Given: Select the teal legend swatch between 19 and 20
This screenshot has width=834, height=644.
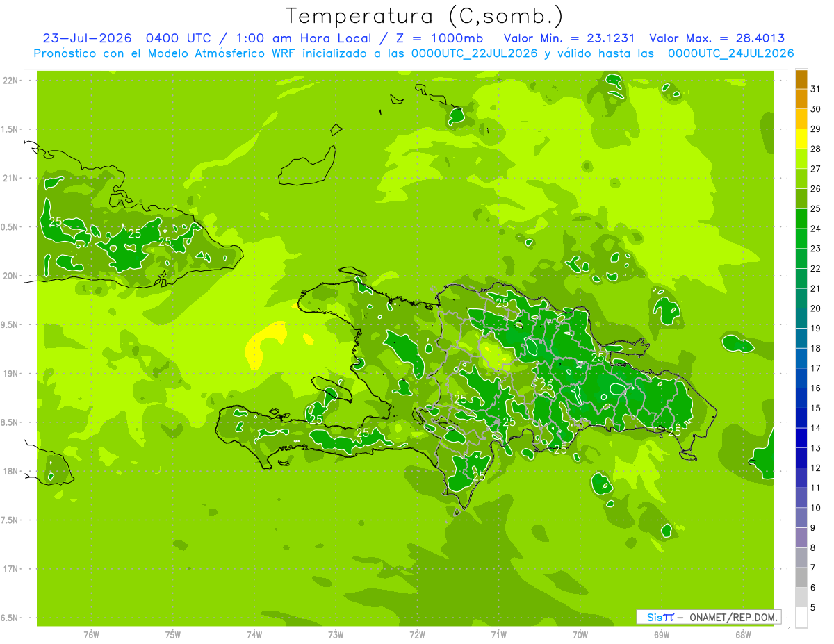Looking at the screenshot, I should click(801, 319).
